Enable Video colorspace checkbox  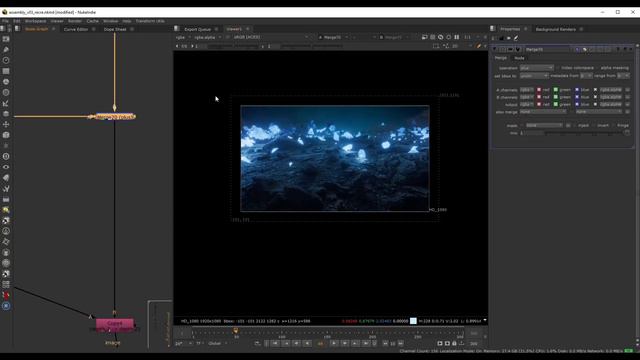[x=558, y=68]
